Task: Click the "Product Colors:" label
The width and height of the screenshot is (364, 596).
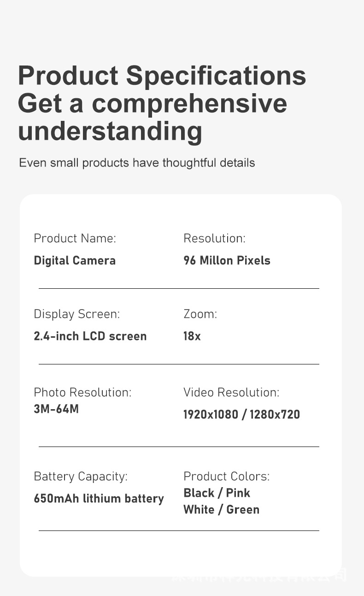Action: (x=226, y=477)
